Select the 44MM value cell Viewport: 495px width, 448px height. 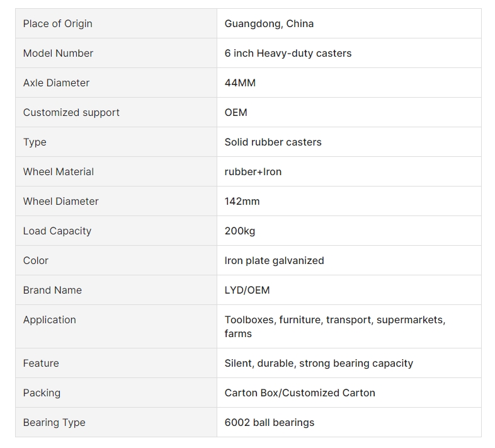349,83
